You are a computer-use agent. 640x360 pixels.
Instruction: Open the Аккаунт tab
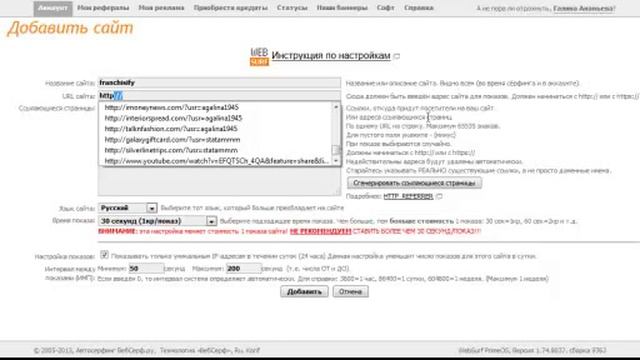point(53,8)
